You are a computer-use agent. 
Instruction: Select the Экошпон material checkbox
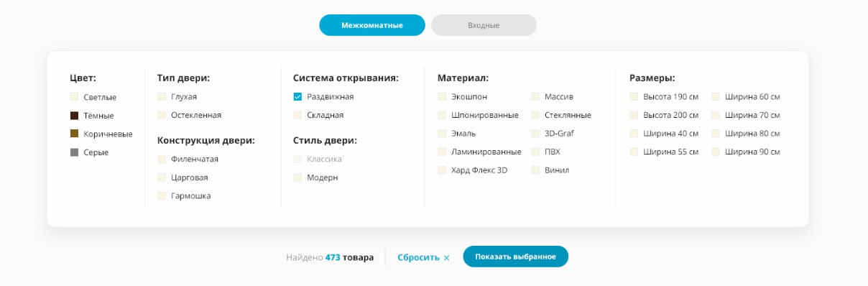pyautogui.click(x=442, y=96)
